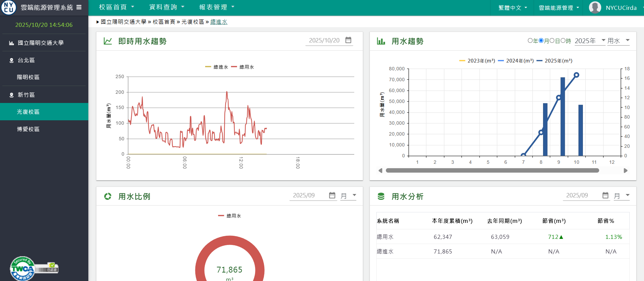
Task: Select the 日 (day) radio button
Action: tap(552, 40)
